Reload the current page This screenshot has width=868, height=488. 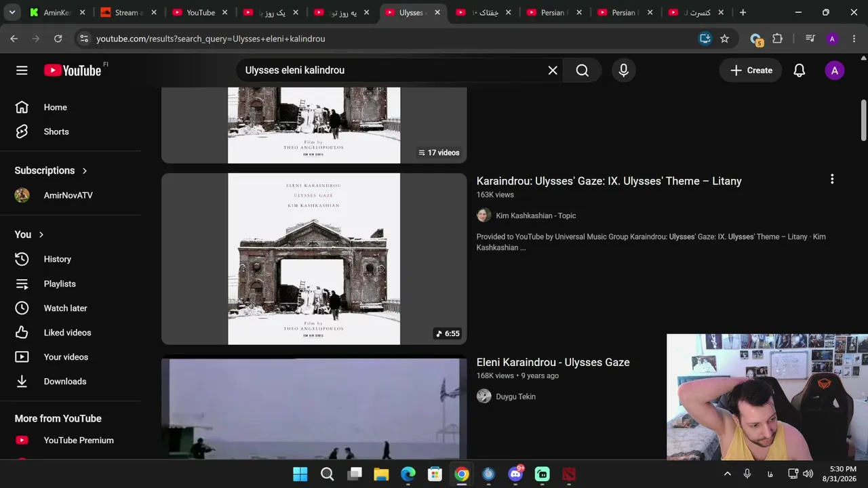[58, 39]
